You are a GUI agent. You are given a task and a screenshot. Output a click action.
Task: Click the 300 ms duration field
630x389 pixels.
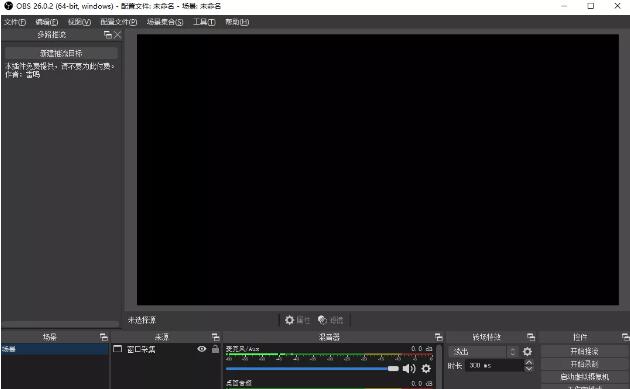[x=494, y=365]
